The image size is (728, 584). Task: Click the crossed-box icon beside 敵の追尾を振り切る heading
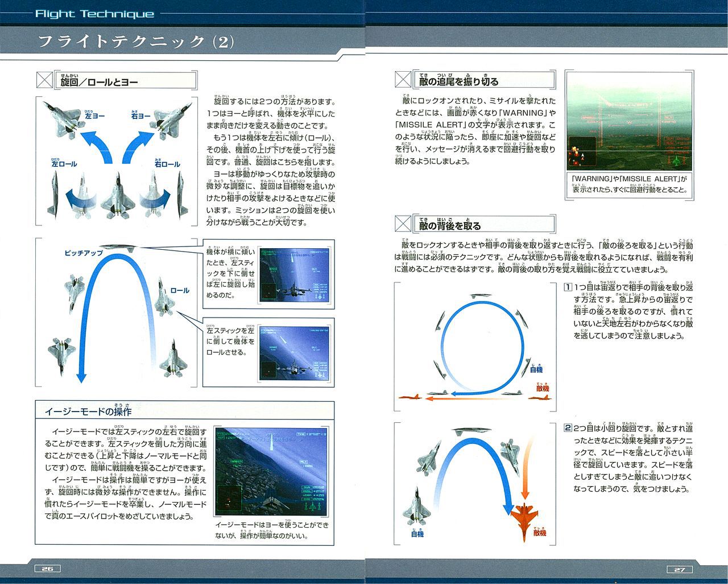(403, 80)
